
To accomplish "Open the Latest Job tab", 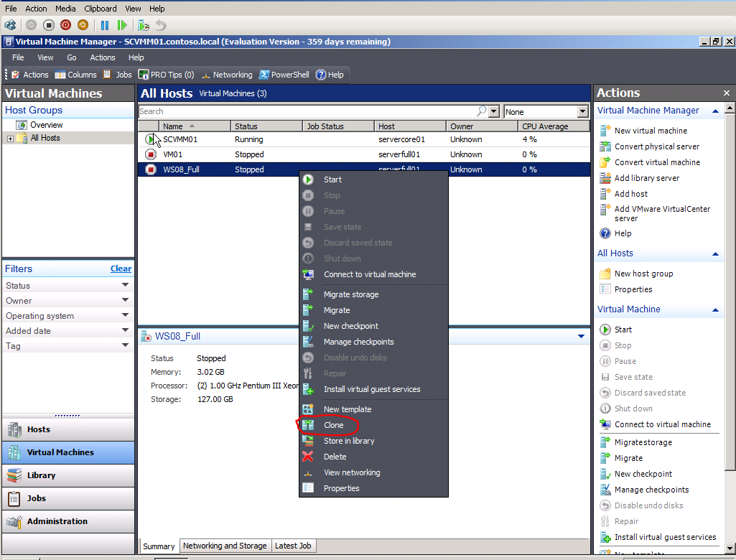I will 293,546.
